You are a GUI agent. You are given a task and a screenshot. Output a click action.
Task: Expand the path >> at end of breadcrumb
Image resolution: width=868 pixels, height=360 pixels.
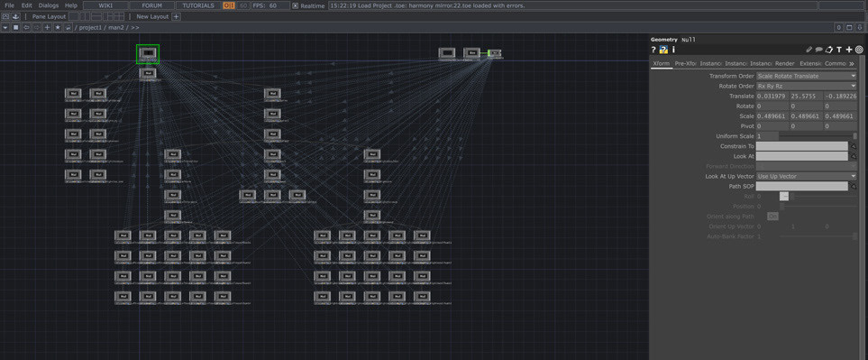tap(135, 27)
